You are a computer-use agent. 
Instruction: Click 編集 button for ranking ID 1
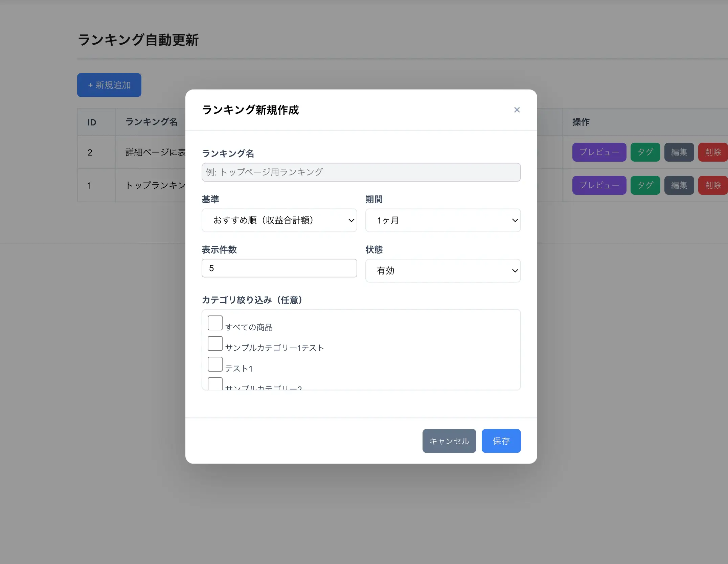679,185
